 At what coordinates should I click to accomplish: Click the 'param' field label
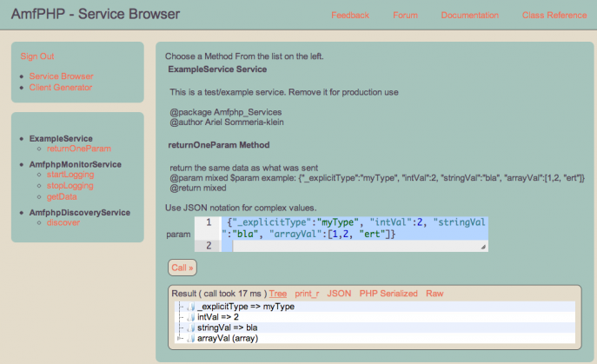(178, 235)
